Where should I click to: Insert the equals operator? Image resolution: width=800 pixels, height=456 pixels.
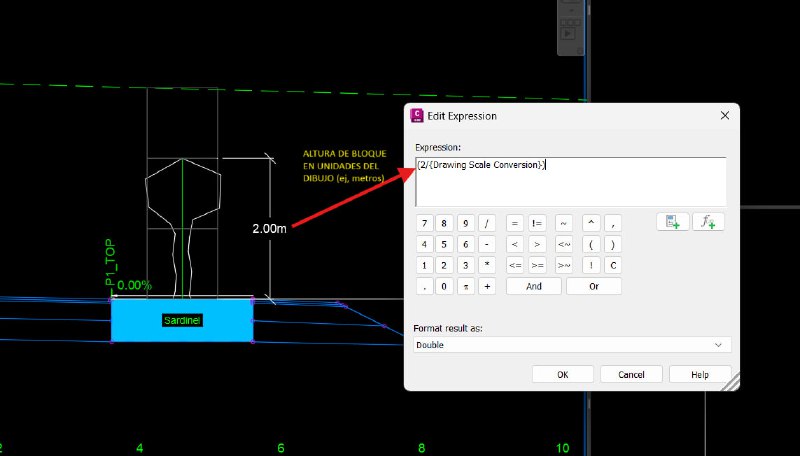coord(514,223)
